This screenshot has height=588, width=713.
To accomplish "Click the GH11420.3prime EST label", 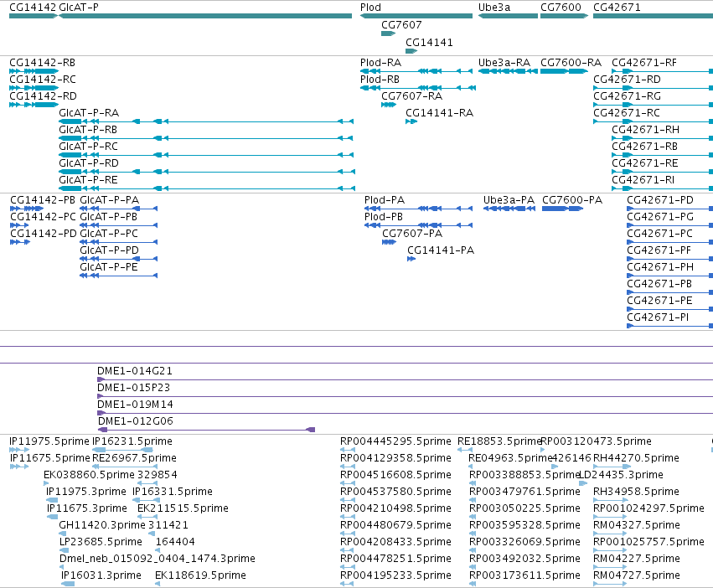I will pos(102,525).
